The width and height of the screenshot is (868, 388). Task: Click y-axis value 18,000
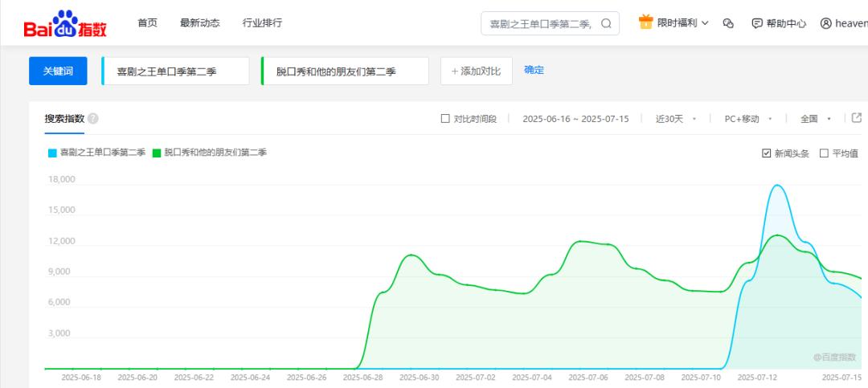click(62, 179)
